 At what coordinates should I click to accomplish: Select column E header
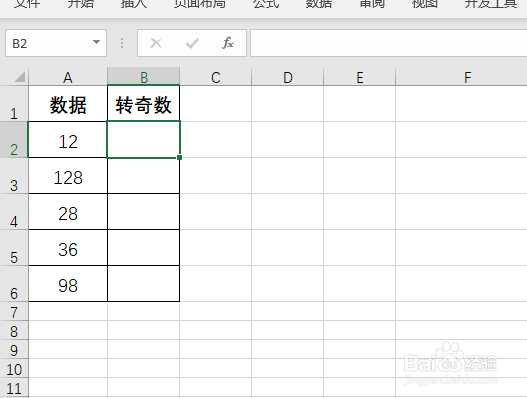point(360,77)
